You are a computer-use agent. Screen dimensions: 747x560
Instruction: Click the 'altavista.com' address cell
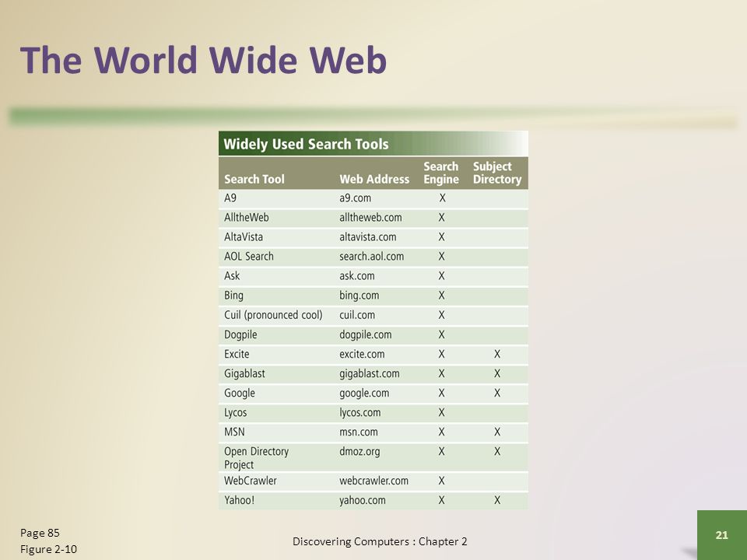368,237
